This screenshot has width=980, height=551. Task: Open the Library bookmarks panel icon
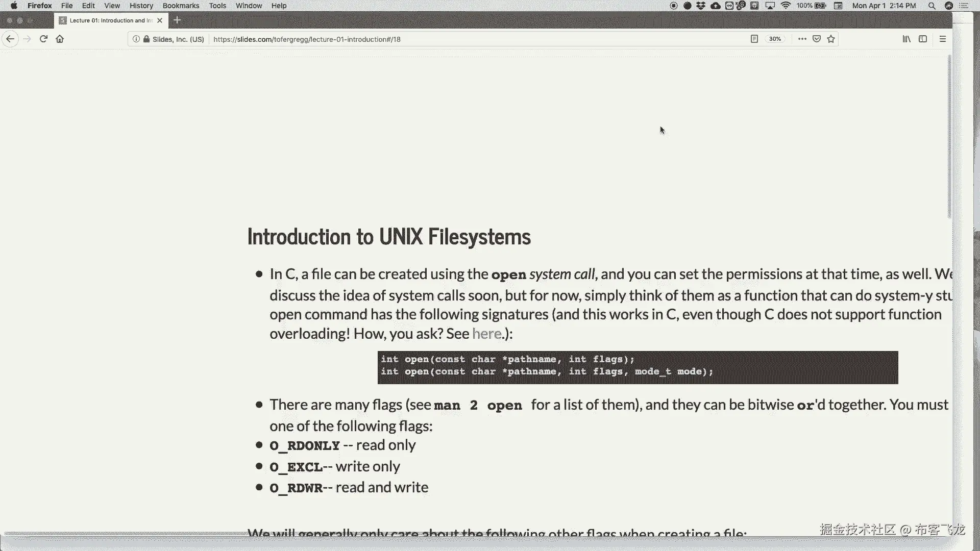coord(906,39)
